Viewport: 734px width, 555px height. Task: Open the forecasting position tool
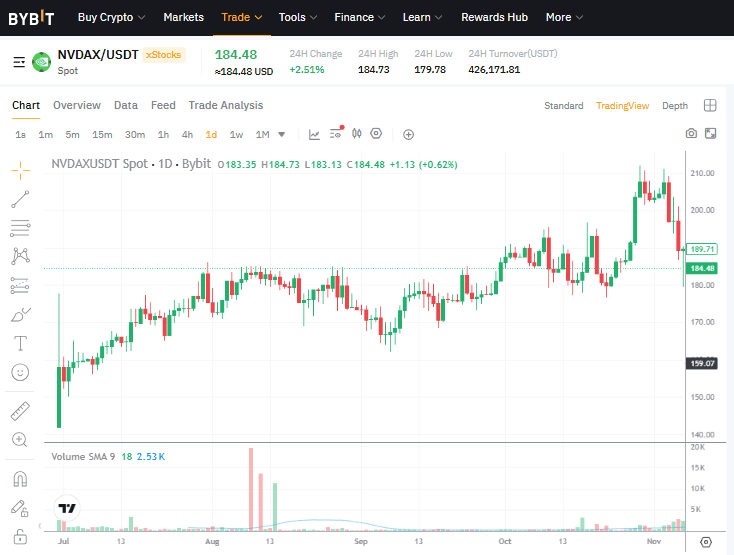tap(20, 285)
